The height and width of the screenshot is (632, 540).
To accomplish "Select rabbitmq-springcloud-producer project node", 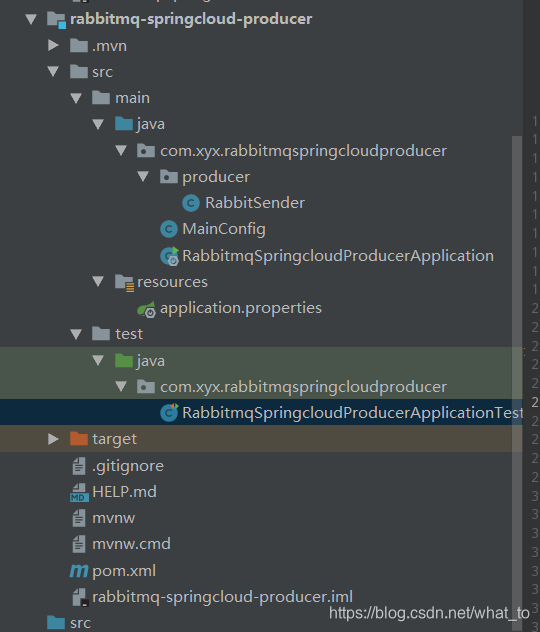I will pyautogui.click(x=191, y=19).
